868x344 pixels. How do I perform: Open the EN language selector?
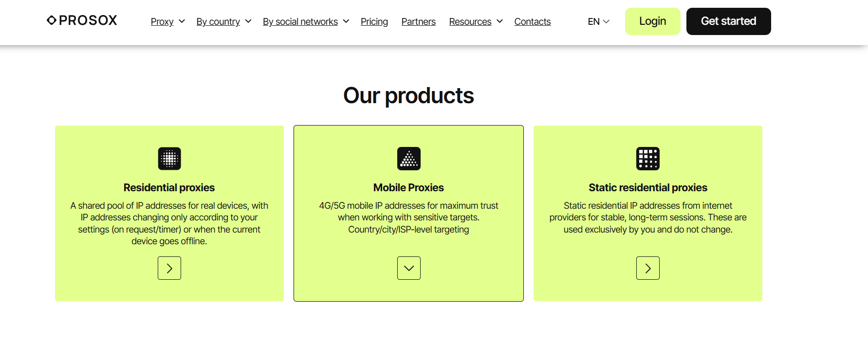598,22
